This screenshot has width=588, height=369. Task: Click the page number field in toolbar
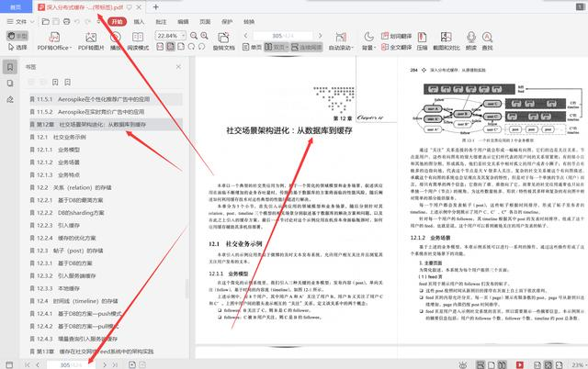click(x=283, y=36)
